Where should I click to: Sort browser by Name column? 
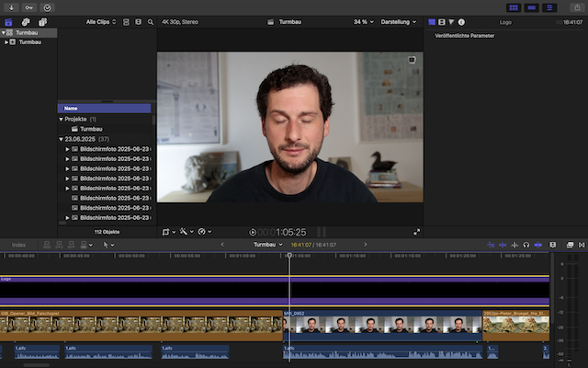(x=104, y=109)
